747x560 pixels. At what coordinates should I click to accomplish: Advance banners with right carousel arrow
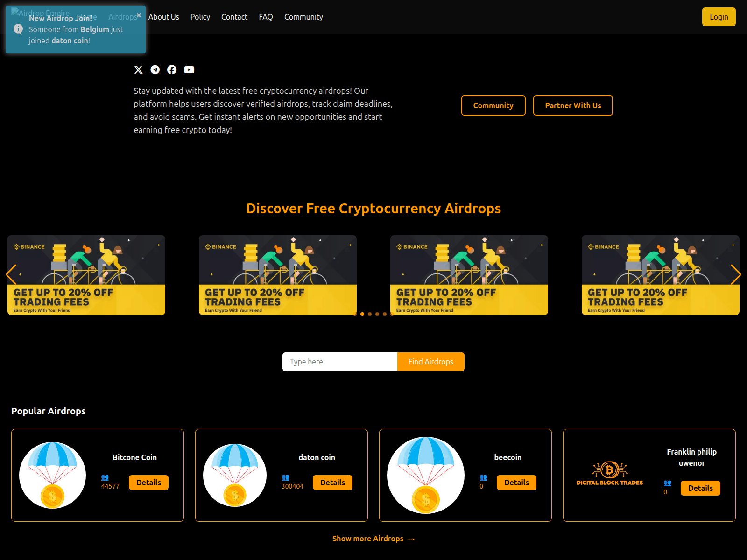pyautogui.click(x=735, y=274)
